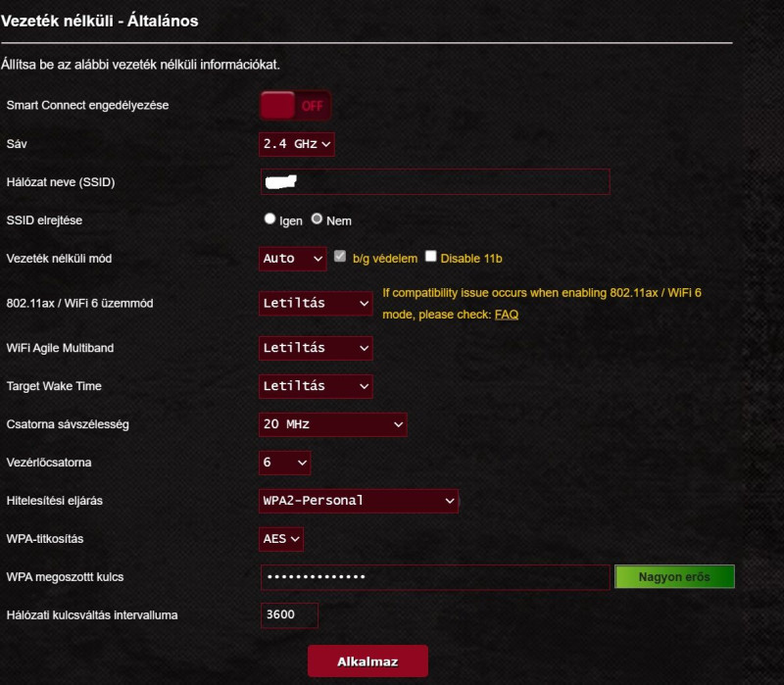Open the Sáv band dropdown
The height and width of the screenshot is (685, 784).
(x=297, y=144)
